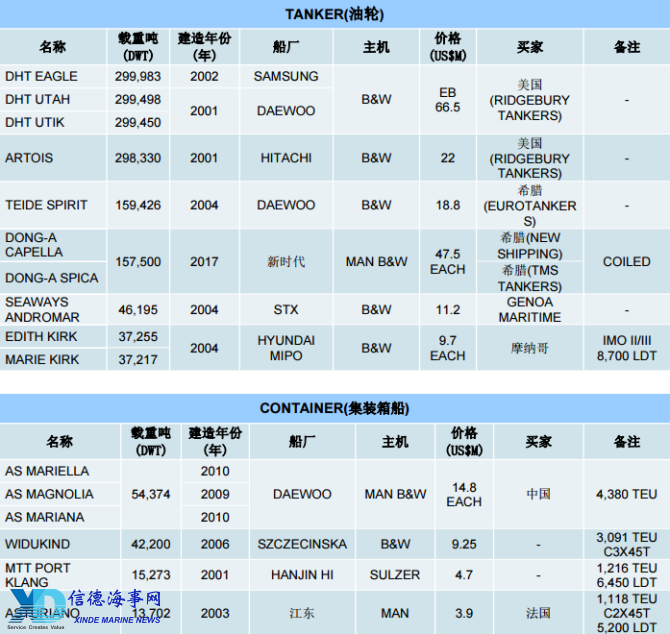Click the COILED remark cell
Screen dimensions: 670x634
(x=626, y=261)
